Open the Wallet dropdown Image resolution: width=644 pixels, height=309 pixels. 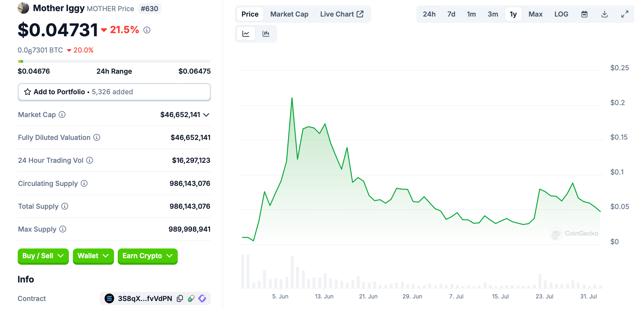click(93, 256)
